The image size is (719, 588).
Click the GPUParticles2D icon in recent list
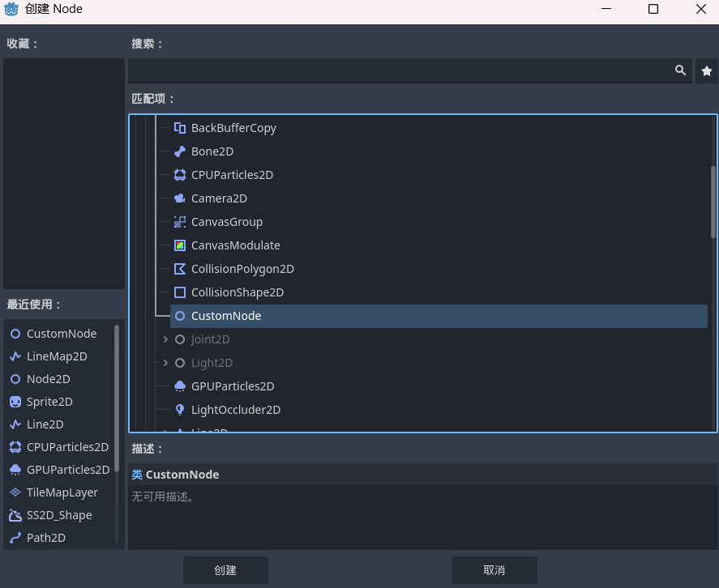(x=15, y=470)
